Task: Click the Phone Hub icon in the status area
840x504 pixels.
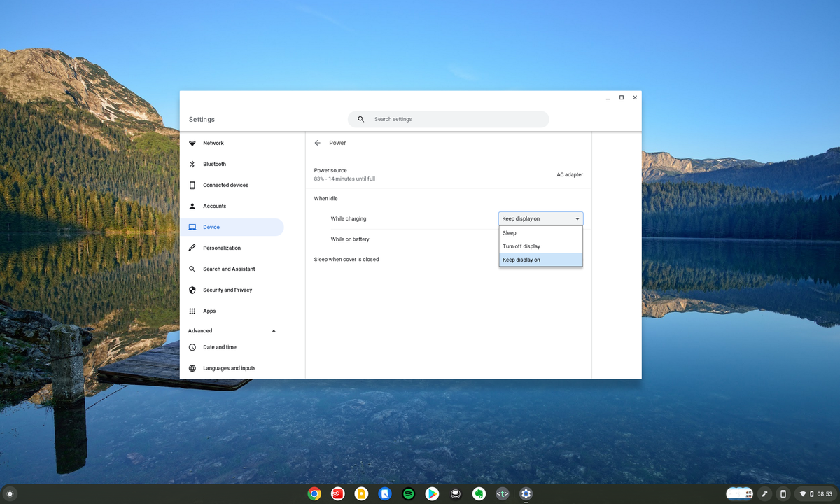Action: [x=782, y=493]
